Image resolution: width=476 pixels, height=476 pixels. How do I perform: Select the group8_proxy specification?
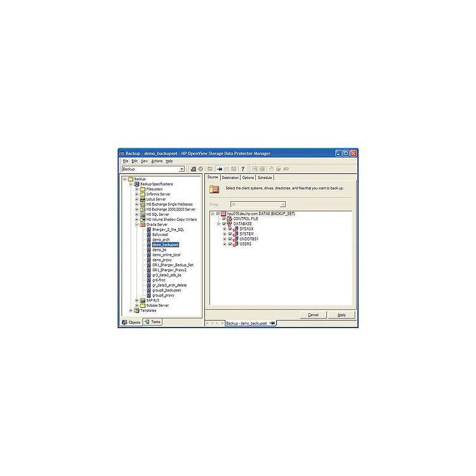tap(163, 295)
